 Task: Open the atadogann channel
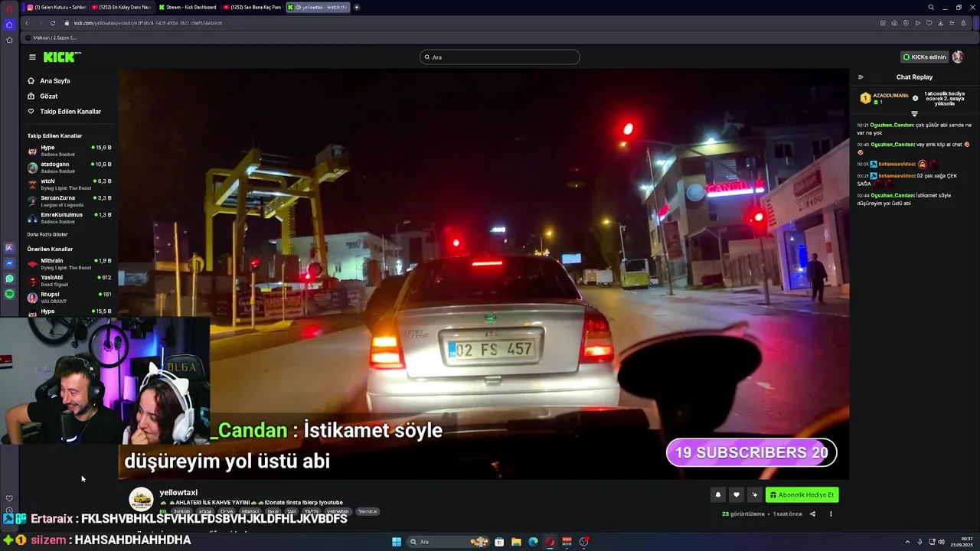click(69, 167)
